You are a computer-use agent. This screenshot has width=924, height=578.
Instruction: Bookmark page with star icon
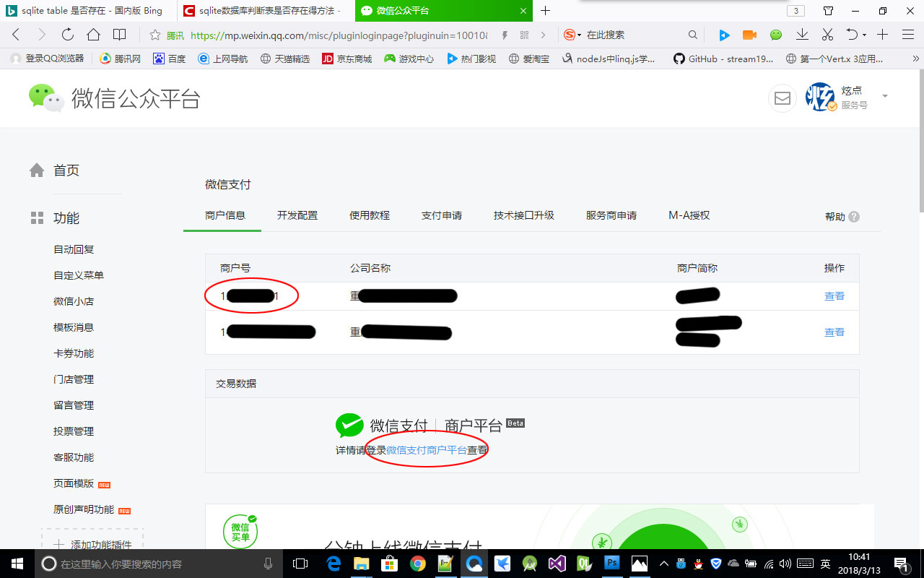(x=154, y=35)
